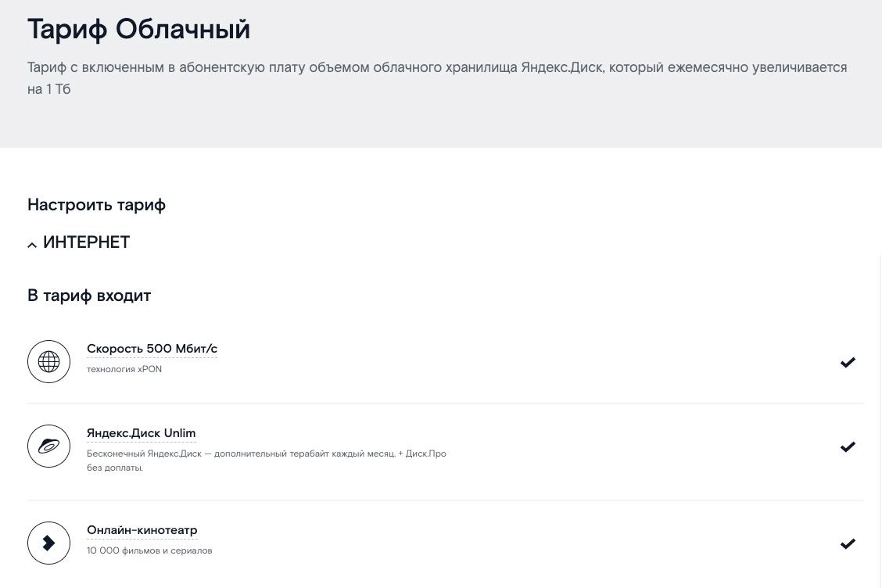Image resolution: width=882 pixels, height=588 pixels.
Task: Toggle the checkmark for Яндекс.Диск Unlim
Action: pyautogui.click(x=848, y=446)
